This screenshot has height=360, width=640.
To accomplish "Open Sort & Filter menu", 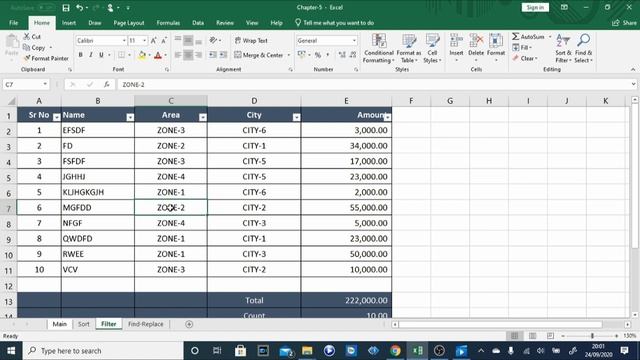I will (x=563, y=48).
